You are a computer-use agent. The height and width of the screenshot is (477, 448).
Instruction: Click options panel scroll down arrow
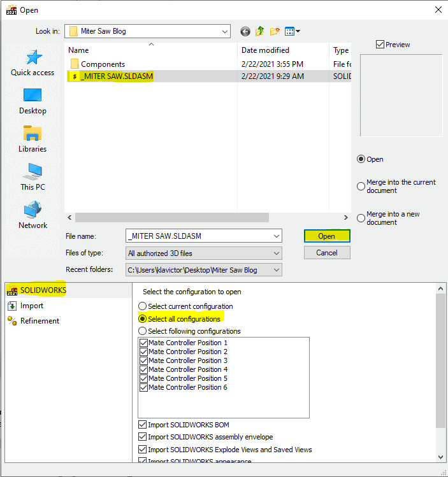coord(440,457)
